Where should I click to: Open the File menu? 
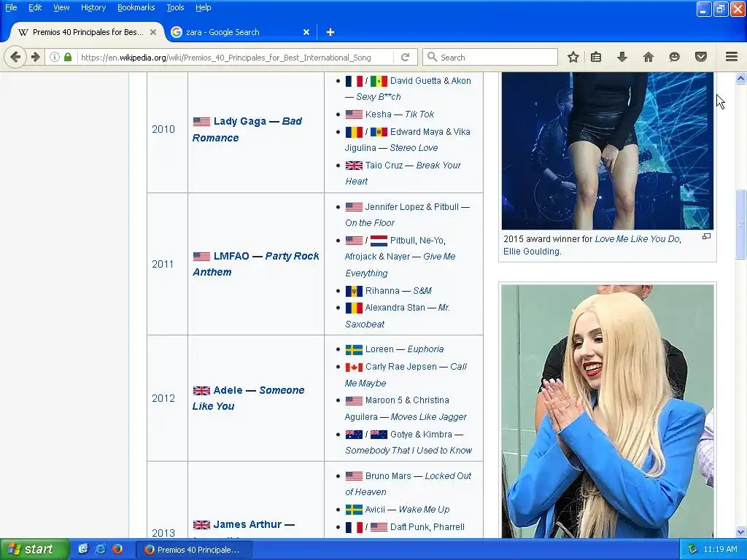pos(11,7)
